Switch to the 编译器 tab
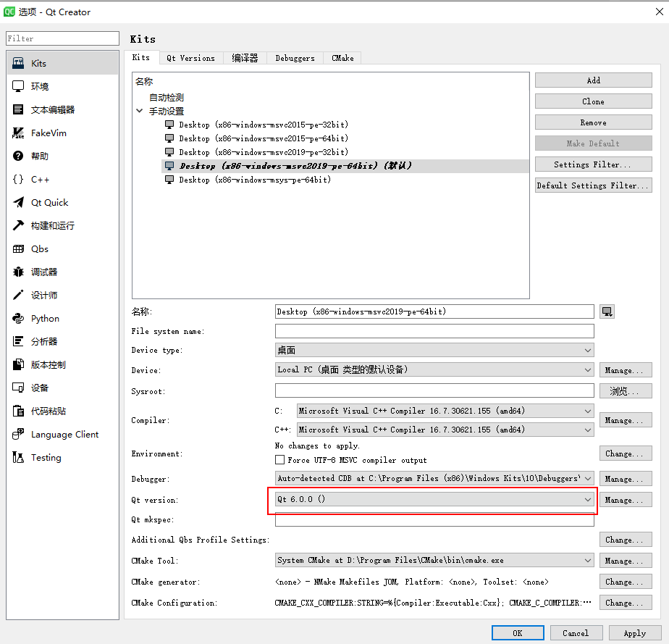669x644 pixels. coord(245,58)
